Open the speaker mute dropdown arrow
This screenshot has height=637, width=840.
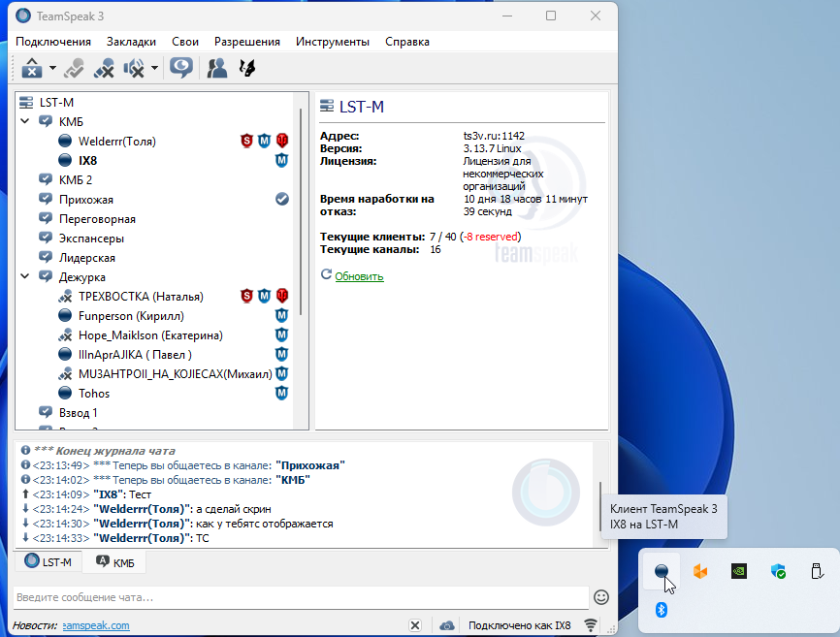[x=154, y=68]
